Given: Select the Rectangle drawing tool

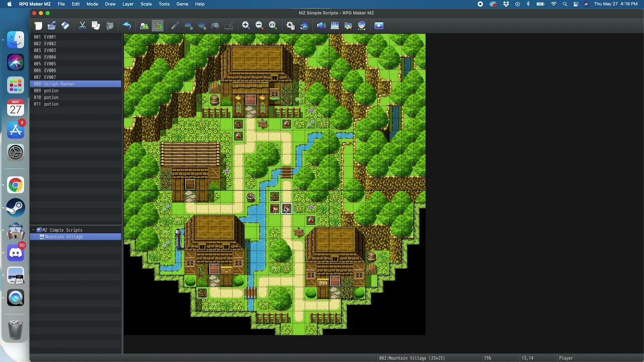Looking at the screenshot, I should [188, 26].
